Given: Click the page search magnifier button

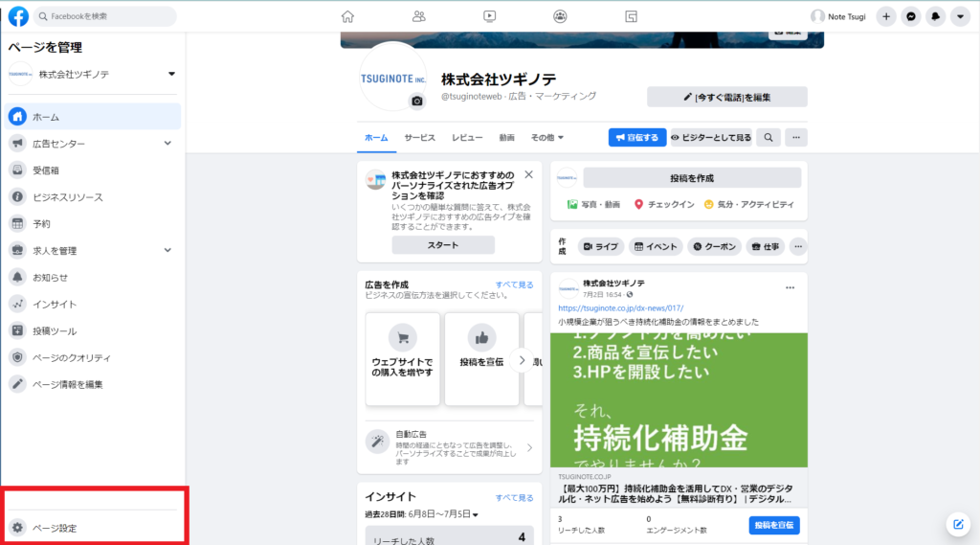Looking at the screenshot, I should tap(768, 138).
